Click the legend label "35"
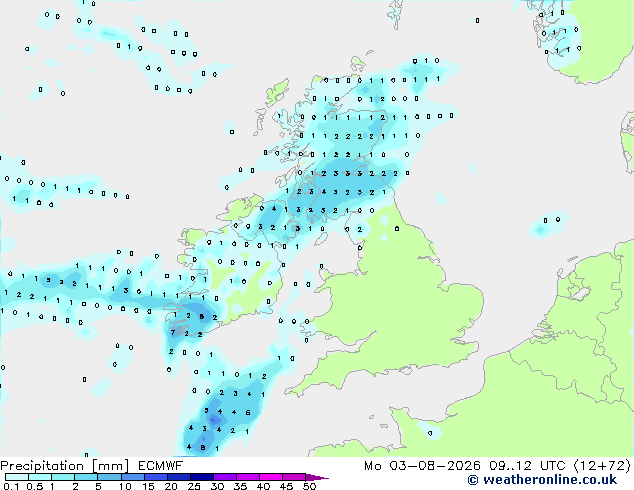 240,486
